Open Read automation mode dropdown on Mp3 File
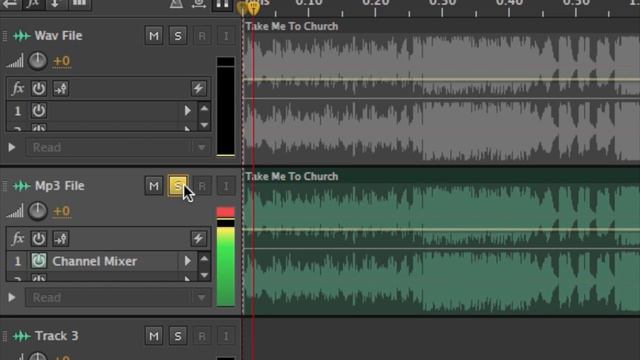This screenshot has width=640, height=360. 118,298
